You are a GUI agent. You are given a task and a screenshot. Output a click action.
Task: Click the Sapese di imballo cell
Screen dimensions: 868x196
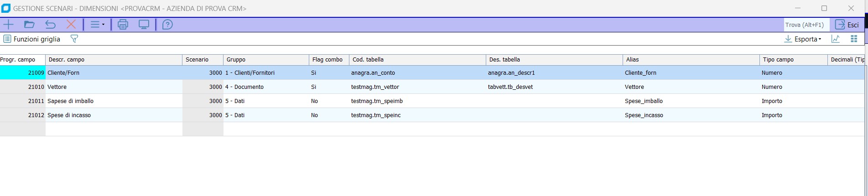114,101
